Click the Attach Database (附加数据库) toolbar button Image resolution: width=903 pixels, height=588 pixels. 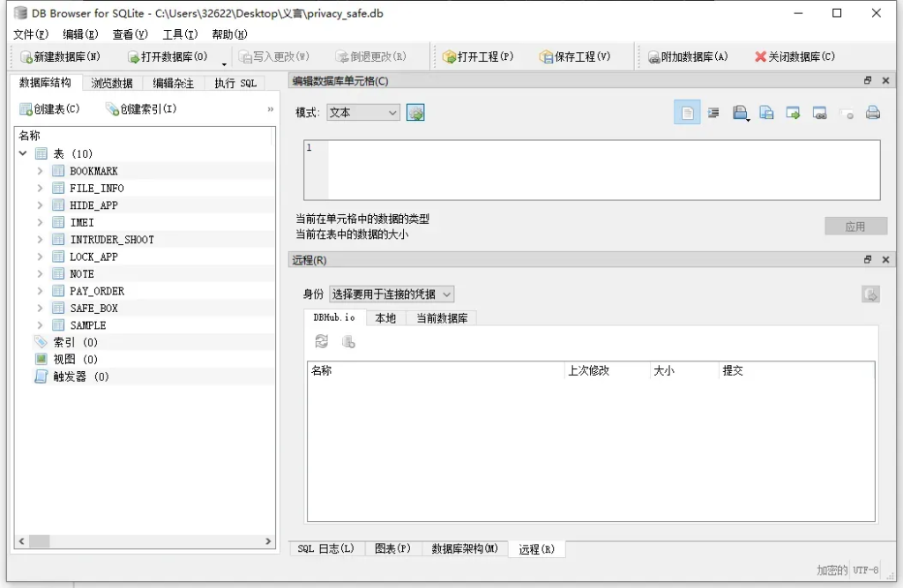pos(688,56)
